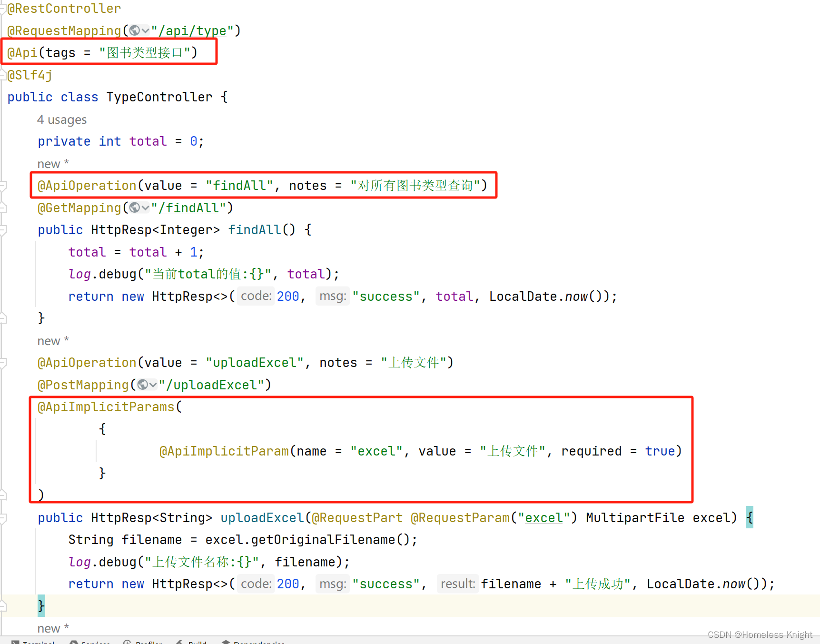Toggle fold marker at @ApiImplicitParams closing parenthesis

3,495
